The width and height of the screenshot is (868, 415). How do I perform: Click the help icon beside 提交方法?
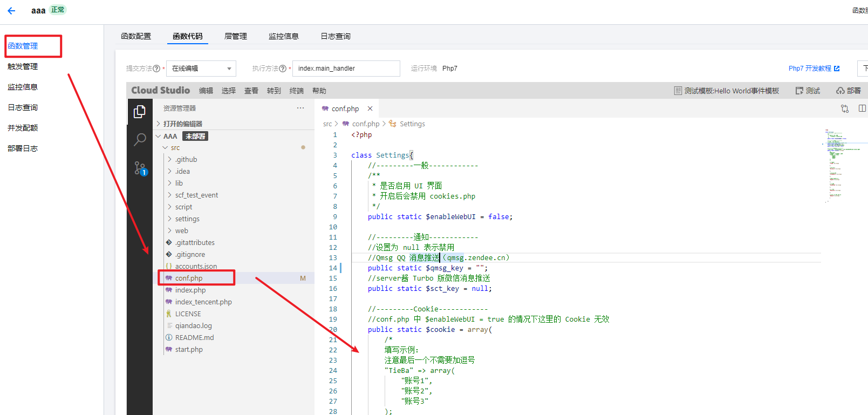coord(156,69)
